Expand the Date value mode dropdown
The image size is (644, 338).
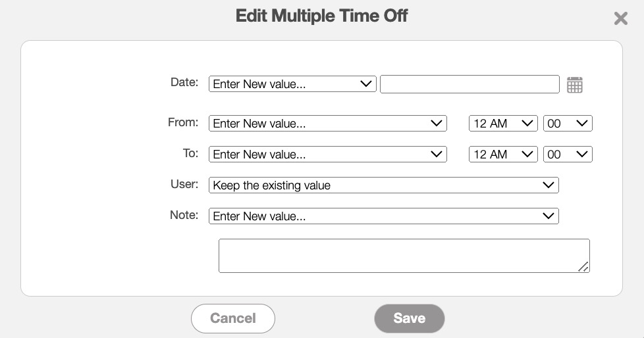(292, 84)
